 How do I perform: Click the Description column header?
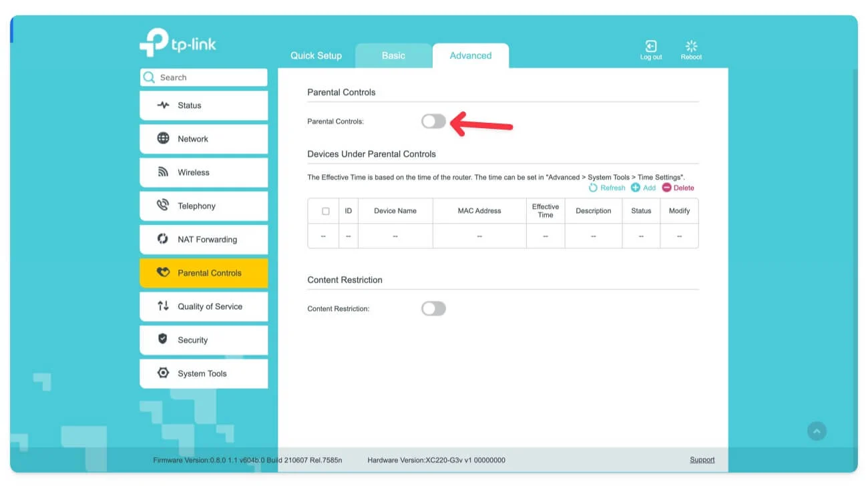594,211
